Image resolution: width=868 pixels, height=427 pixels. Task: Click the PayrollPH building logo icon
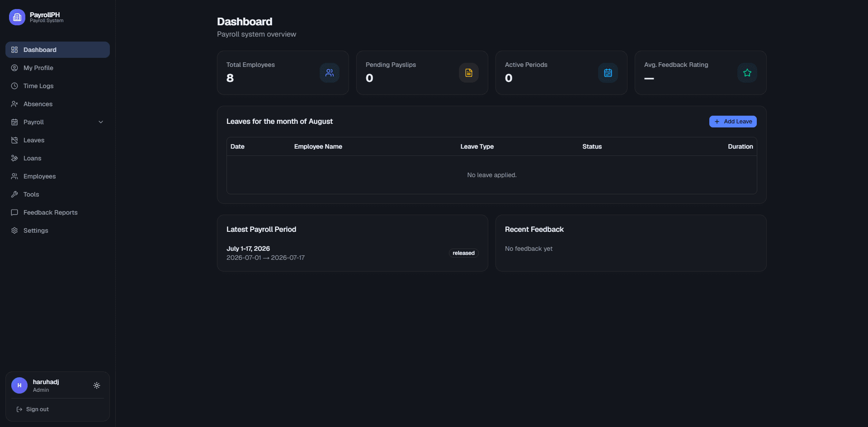click(17, 17)
